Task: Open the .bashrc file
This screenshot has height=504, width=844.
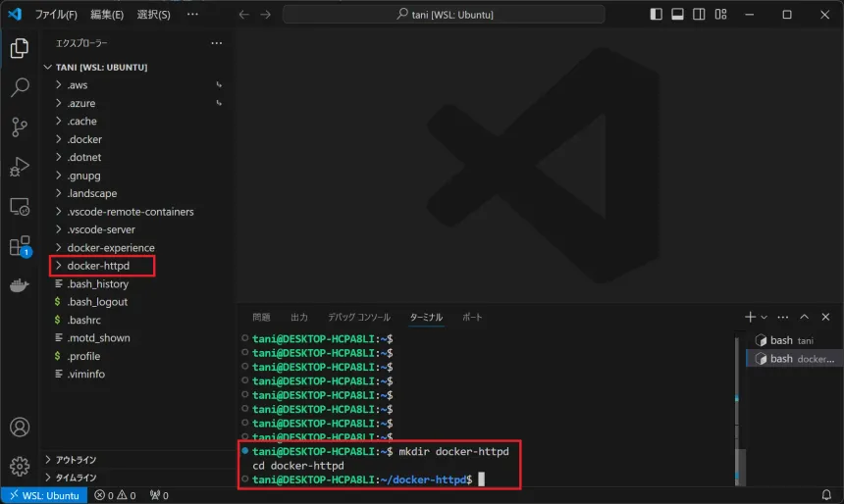Action: pos(83,320)
